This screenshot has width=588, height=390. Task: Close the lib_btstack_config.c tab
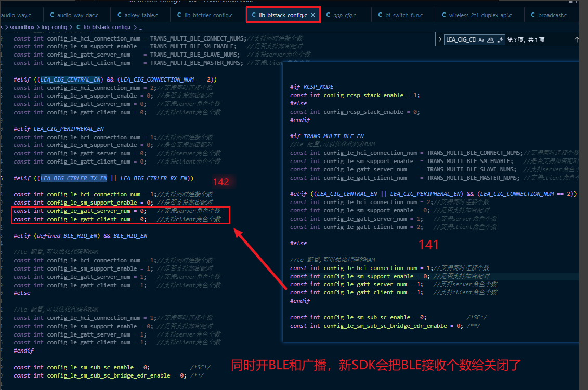[313, 15]
